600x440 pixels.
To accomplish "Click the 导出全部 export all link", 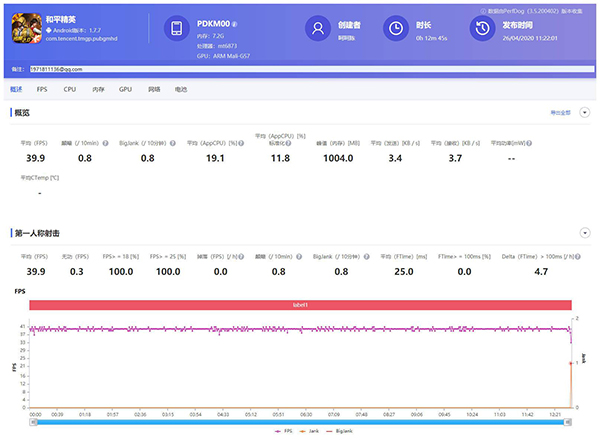I will coord(561,114).
